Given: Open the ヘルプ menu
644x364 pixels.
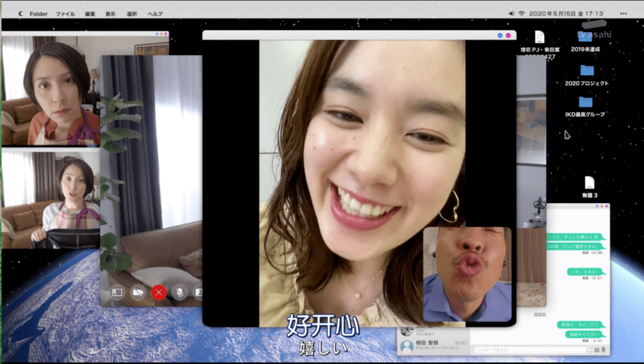Looking at the screenshot, I should coord(155,14).
